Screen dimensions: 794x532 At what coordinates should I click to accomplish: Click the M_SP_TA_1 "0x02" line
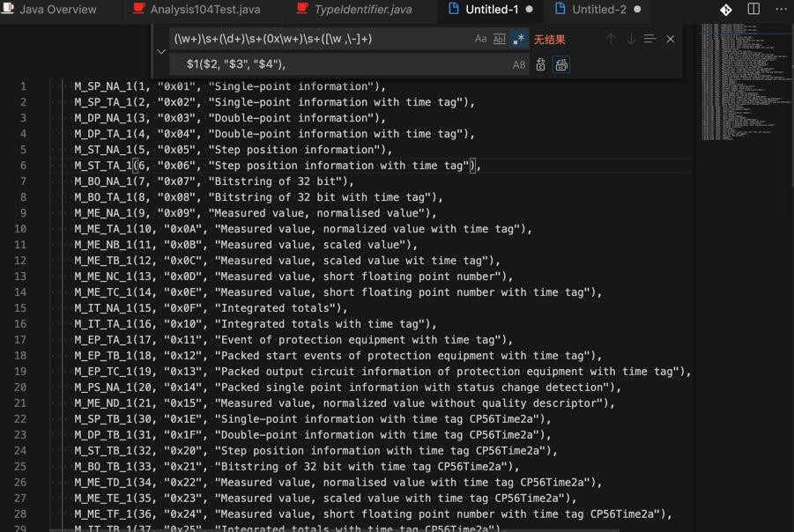coord(274,102)
